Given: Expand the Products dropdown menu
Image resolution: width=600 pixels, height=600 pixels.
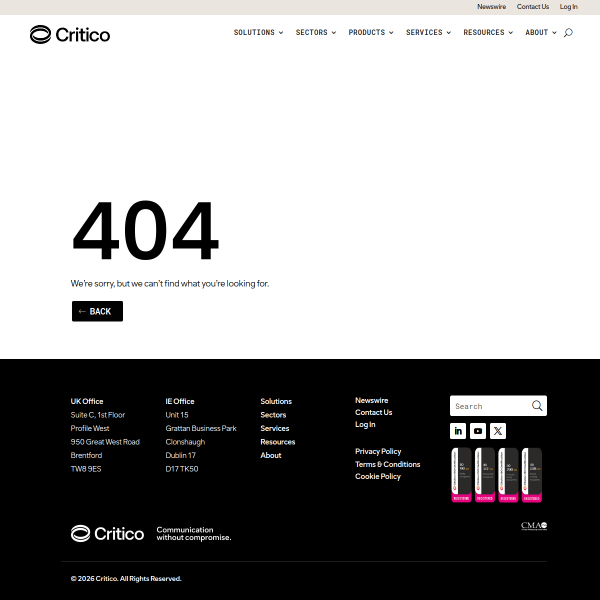Looking at the screenshot, I should tap(371, 33).
